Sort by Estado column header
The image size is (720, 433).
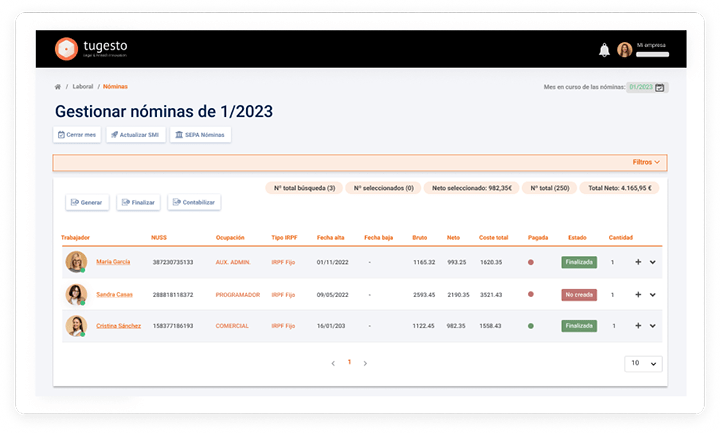coord(577,238)
